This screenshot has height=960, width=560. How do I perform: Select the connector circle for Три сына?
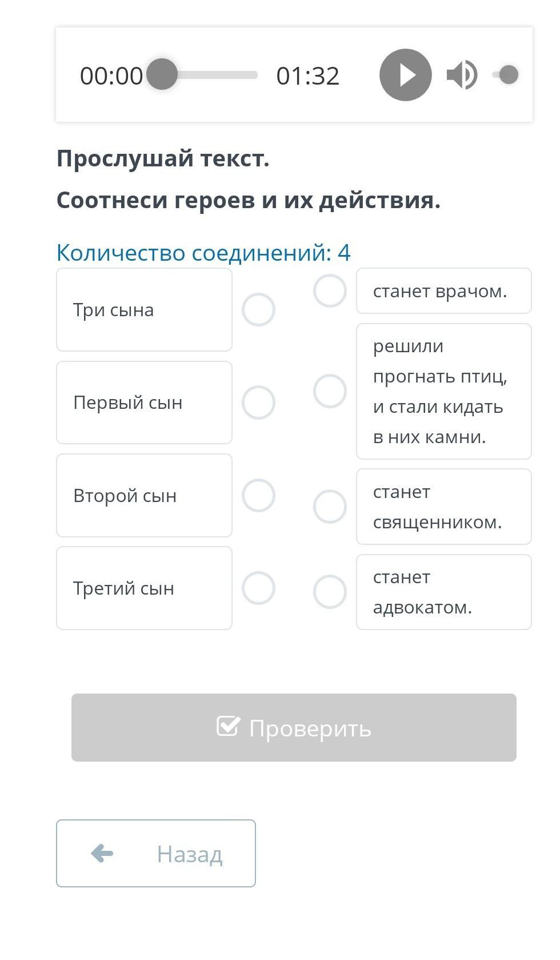[x=258, y=310]
